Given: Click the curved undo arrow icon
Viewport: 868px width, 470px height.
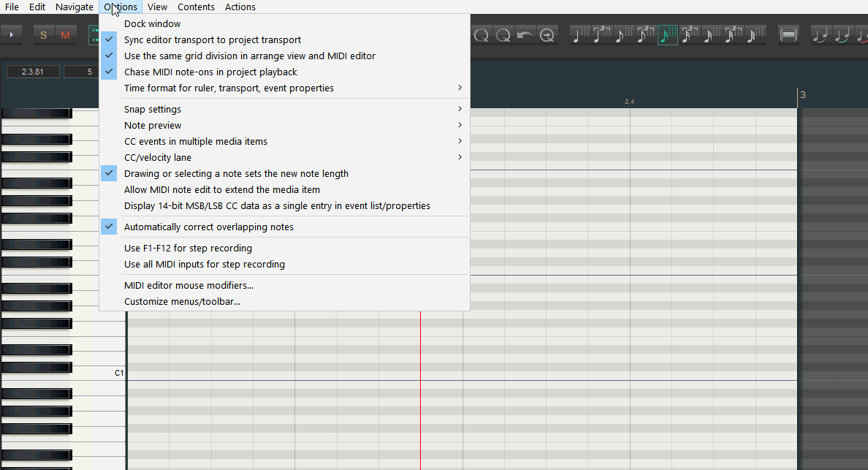Looking at the screenshot, I should (525, 34).
